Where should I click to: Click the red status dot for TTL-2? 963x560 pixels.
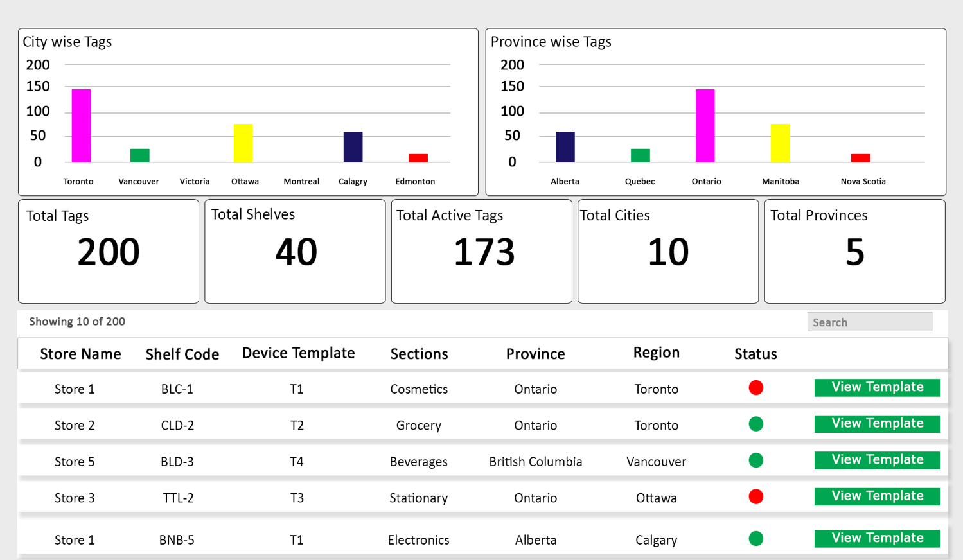point(755,496)
